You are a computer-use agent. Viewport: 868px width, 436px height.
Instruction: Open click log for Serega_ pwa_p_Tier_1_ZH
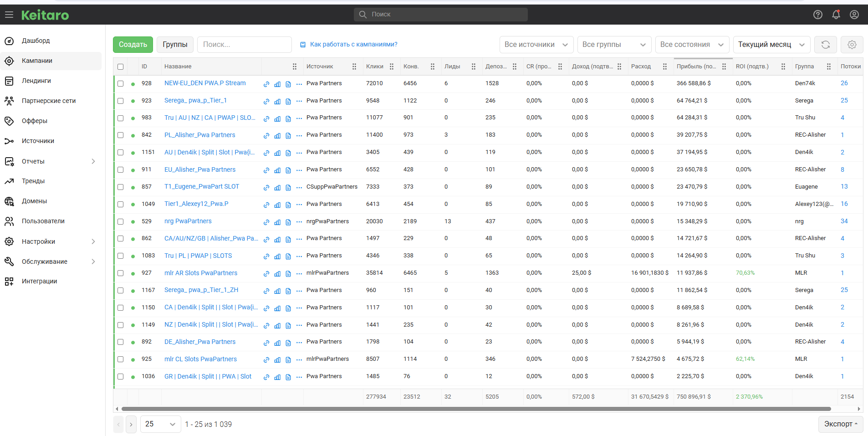click(288, 291)
